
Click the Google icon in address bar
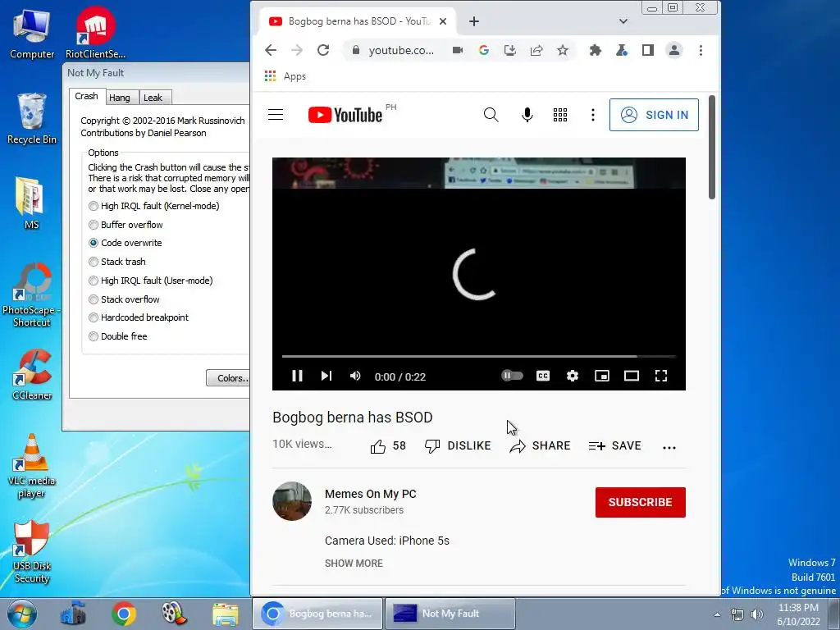coord(484,50)
